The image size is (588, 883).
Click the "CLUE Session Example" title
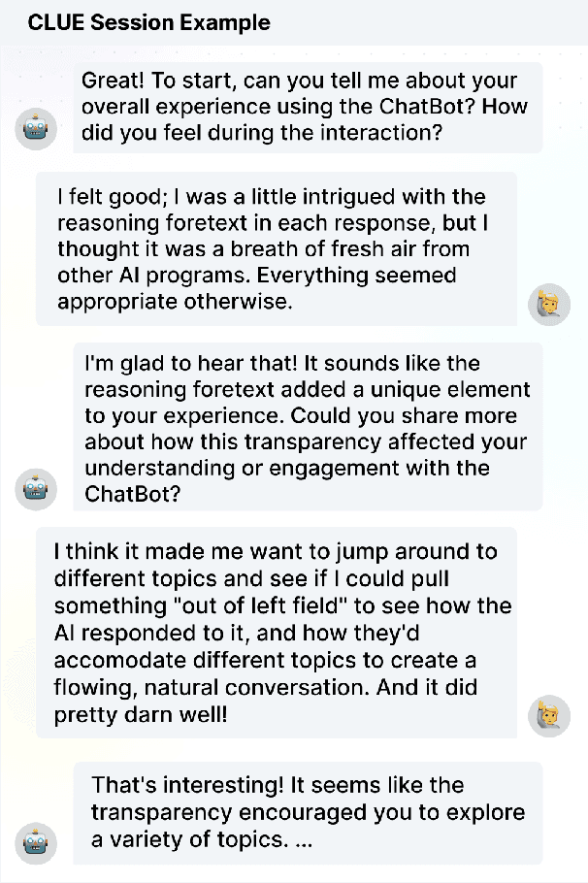click(x=148, y=22)
